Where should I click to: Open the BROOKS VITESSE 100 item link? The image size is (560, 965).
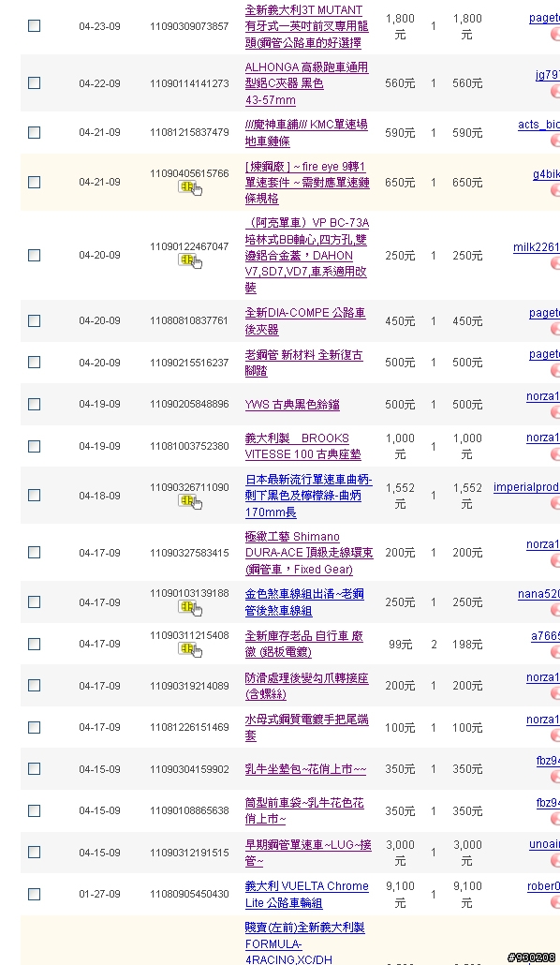click(302, 446)
